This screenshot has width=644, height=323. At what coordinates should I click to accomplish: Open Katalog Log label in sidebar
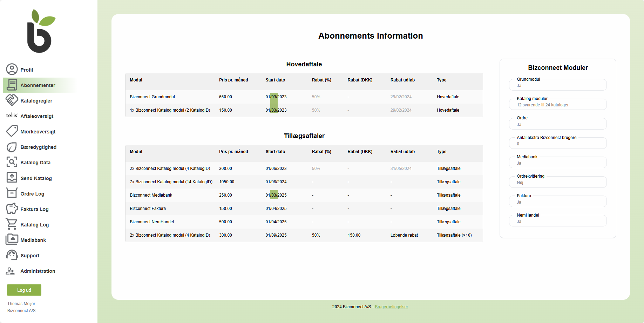click(x=35, y=225)
